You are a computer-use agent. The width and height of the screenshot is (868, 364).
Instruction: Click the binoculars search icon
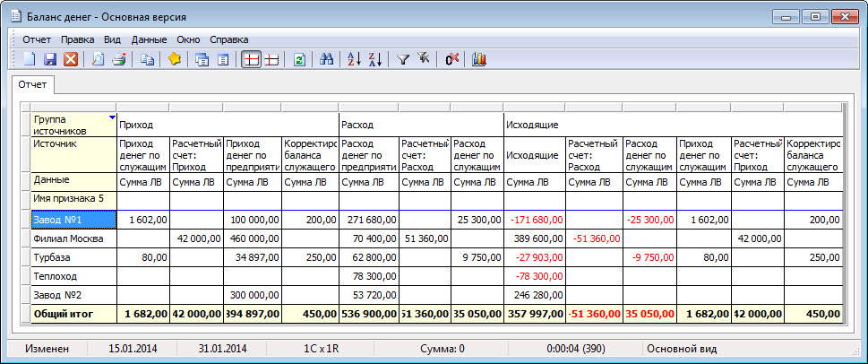(x=327, y=59)
